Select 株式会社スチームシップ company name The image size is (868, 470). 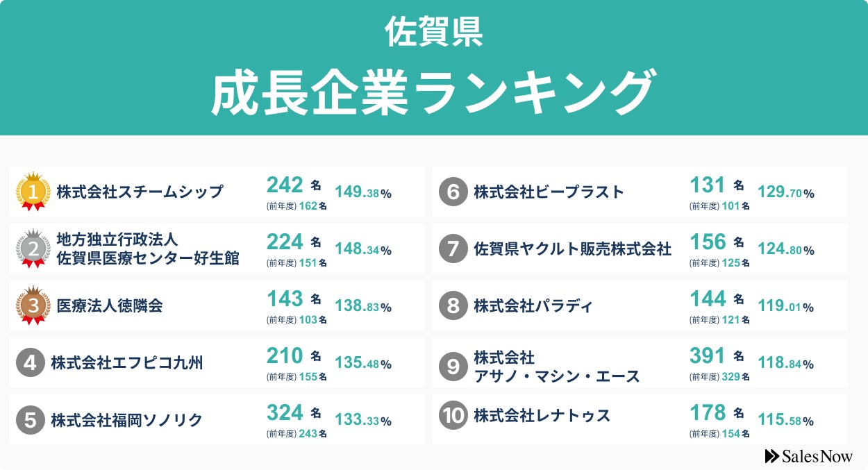point(140,192)
